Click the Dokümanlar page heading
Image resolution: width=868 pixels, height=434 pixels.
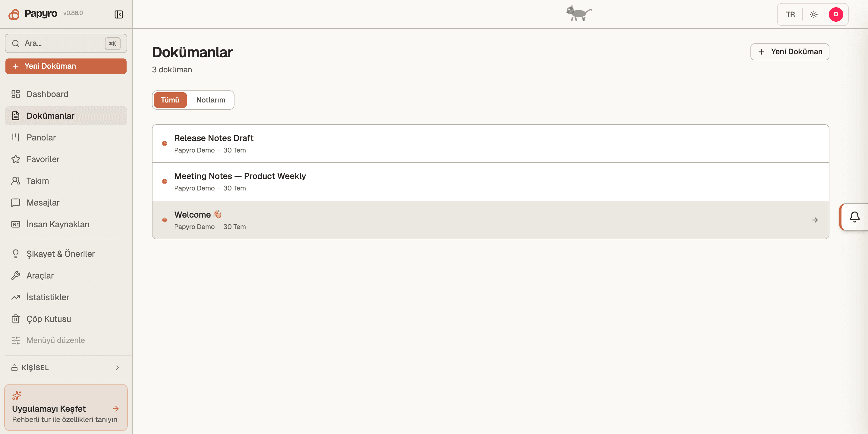pos(192,52)
